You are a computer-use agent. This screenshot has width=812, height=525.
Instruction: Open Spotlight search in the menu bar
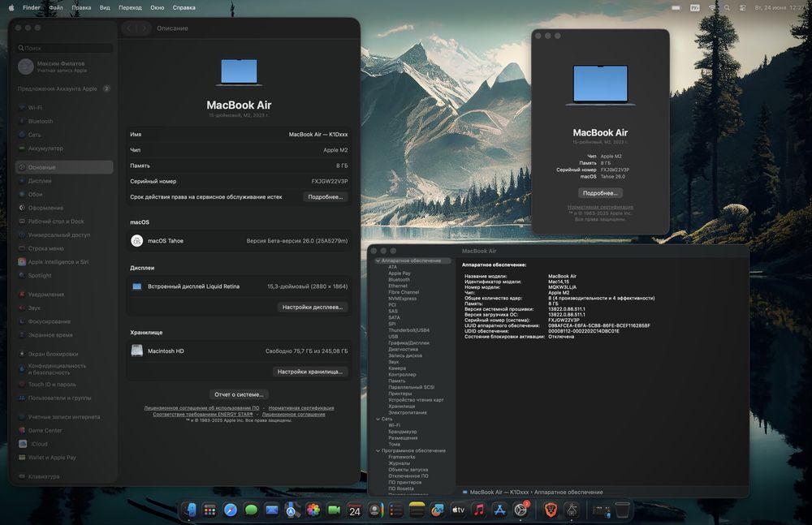(x=727, y=8)
